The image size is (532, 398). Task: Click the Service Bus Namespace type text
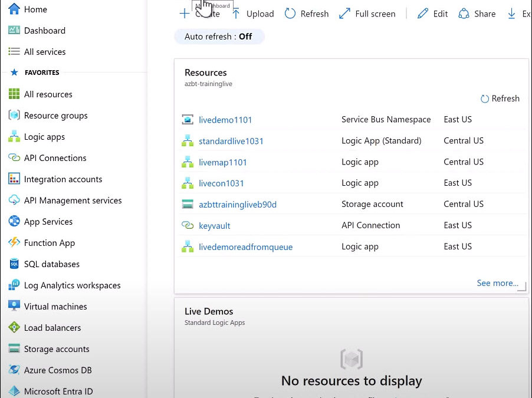coord(386,120)
